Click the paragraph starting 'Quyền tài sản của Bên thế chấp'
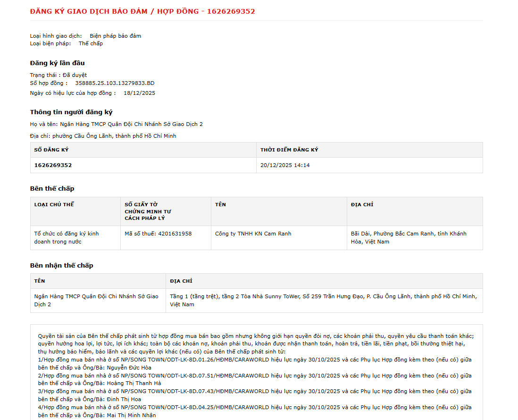This screenshot has width=518, height=420. 256,344
